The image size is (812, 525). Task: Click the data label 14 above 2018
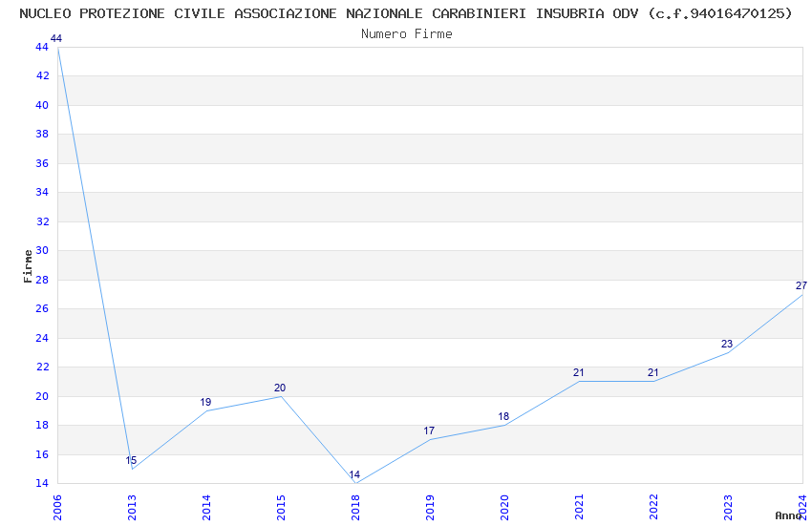(354, 474)
